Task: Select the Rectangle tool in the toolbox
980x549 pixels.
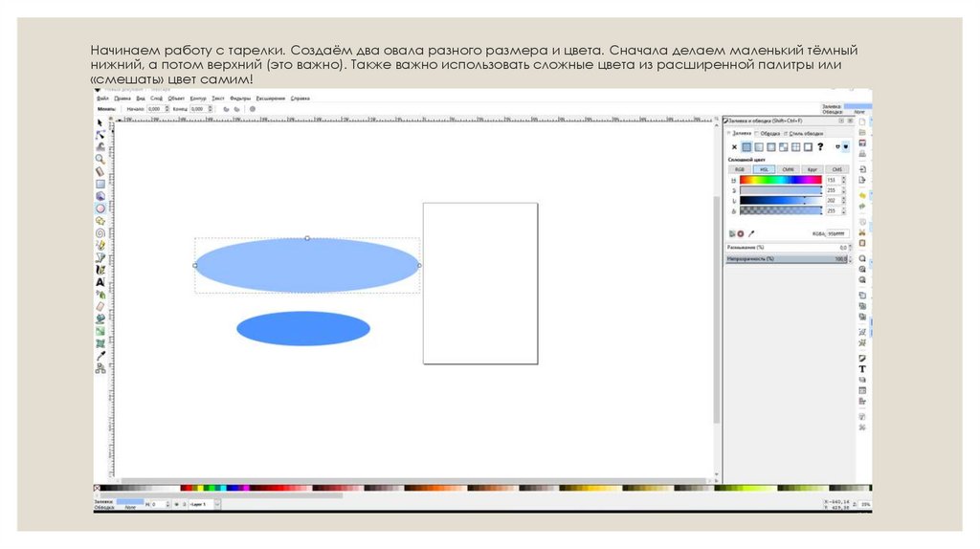Action: coord(100,184)
